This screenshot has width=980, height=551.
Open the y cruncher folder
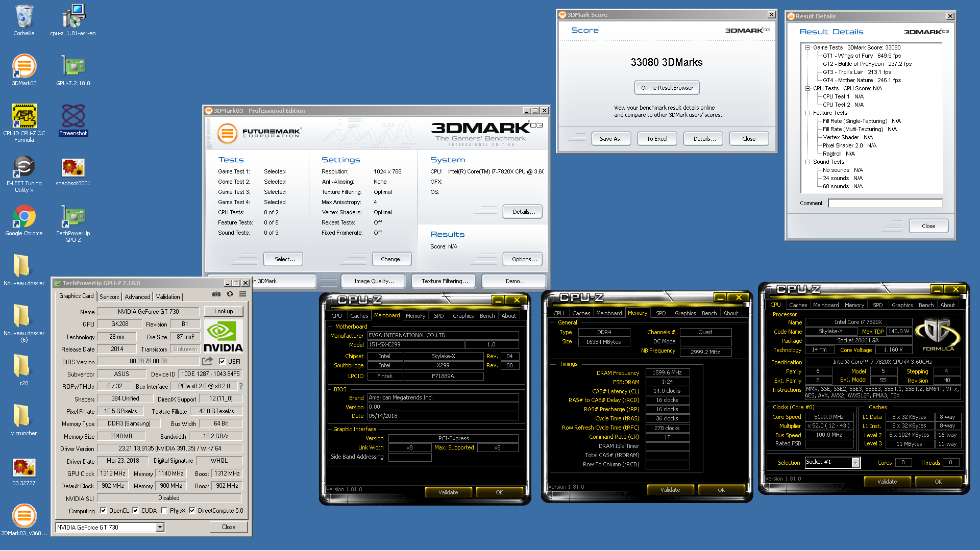click(24, 421)
